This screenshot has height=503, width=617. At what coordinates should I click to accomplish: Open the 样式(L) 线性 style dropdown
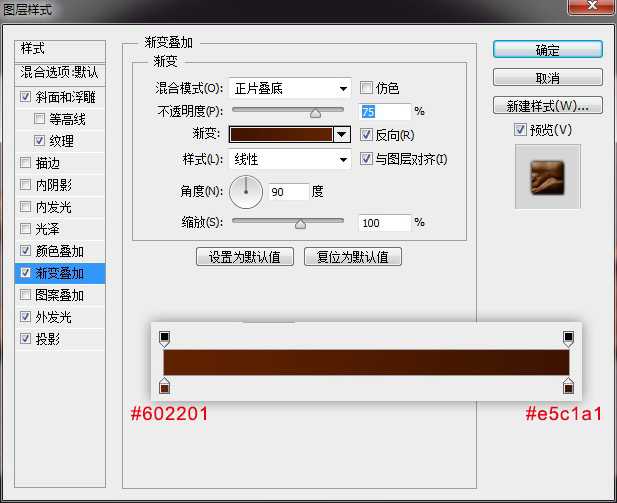click(x=290, y=159)
